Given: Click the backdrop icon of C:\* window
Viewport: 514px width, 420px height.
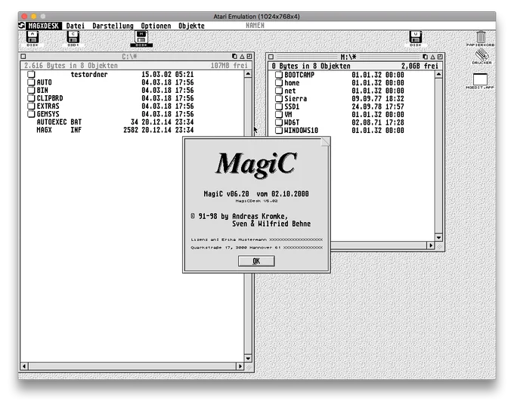Looking at the screenshot, I should pos(234,57).
